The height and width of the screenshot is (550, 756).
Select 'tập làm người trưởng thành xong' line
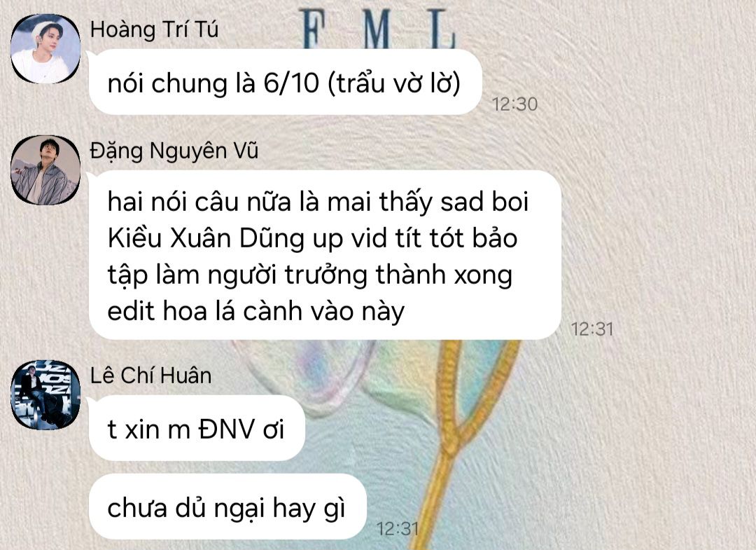tap(309, 275)
